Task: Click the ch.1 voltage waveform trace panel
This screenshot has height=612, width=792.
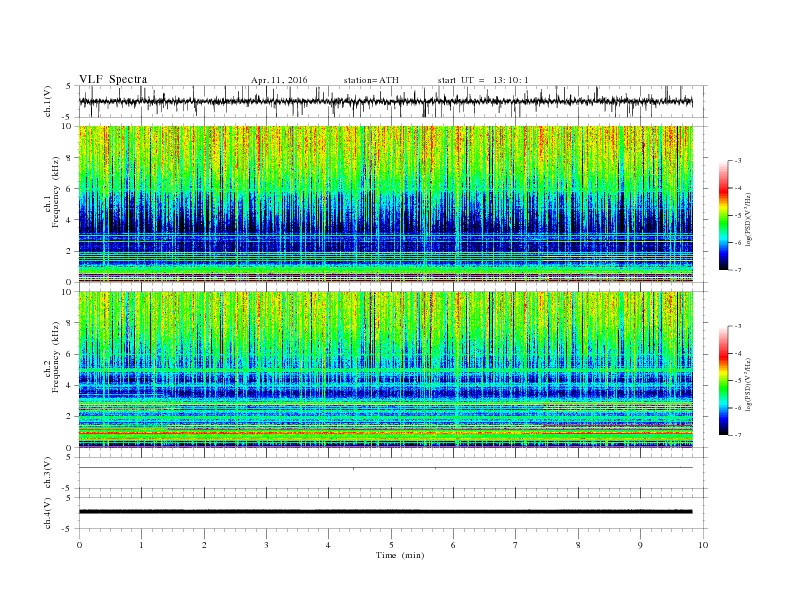Action: pyautogui.click(x=393, y=101)
